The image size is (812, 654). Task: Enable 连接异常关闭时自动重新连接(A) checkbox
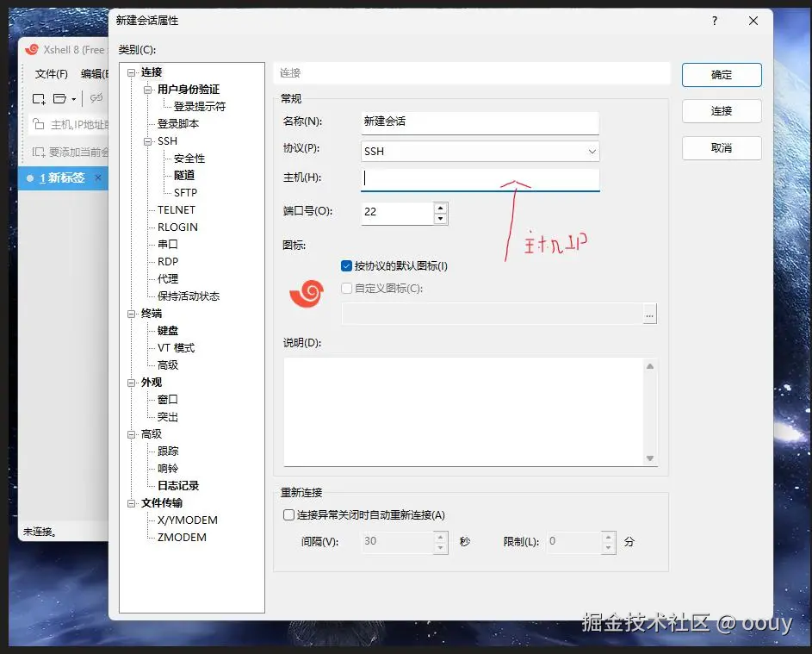tap(289, 514)
